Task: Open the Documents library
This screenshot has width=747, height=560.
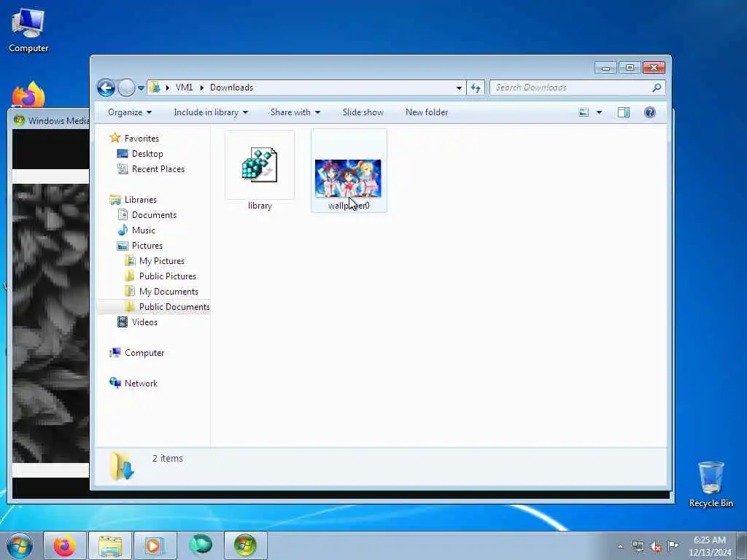Action: coord(154,215)
